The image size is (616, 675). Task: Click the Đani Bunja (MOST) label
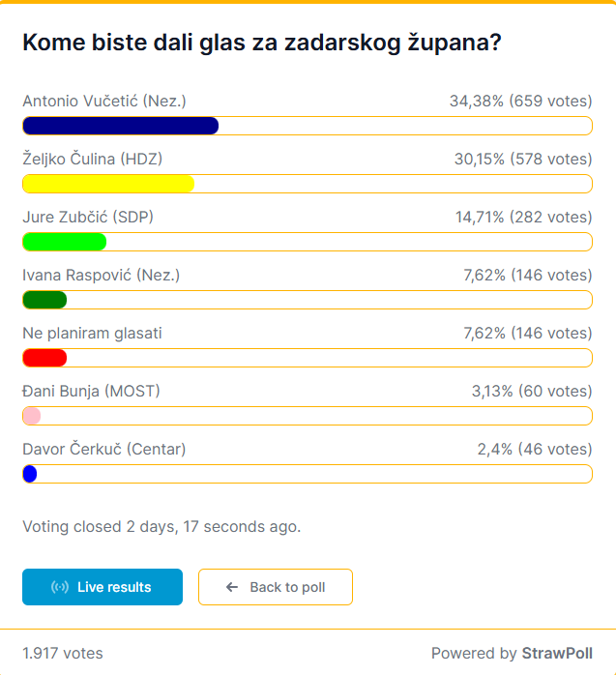(x=91, y=391)
